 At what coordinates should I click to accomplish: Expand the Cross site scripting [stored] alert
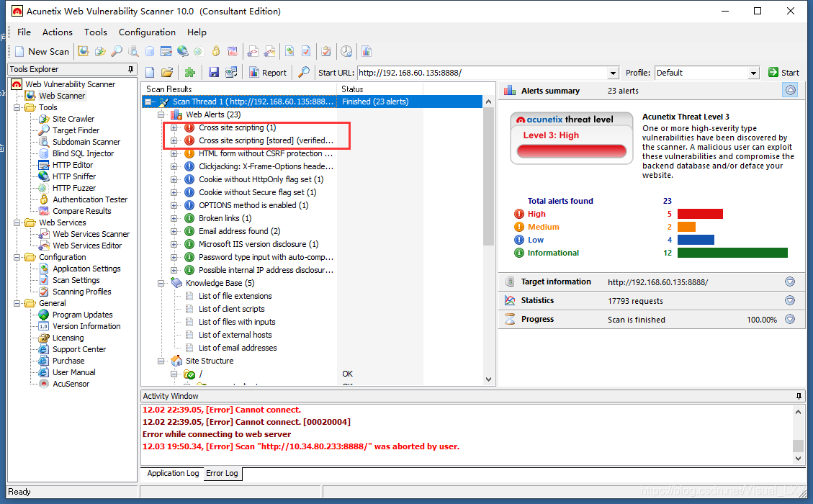click(x=174, y=140)
